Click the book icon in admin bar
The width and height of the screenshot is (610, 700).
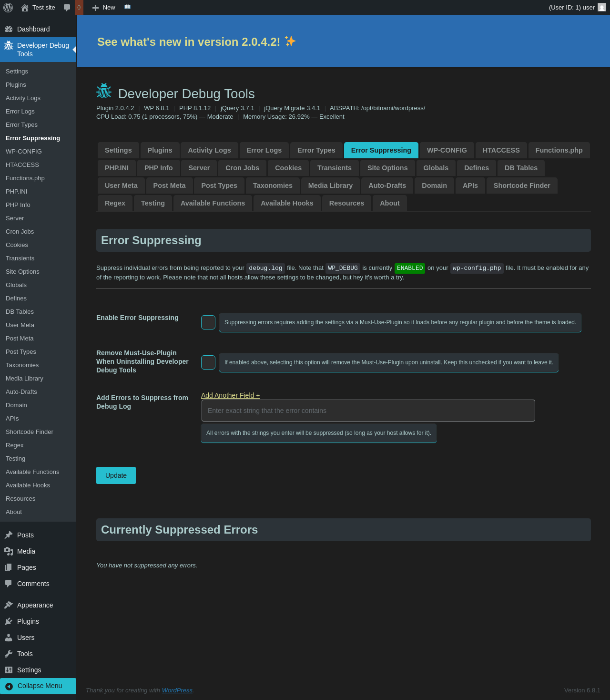pos(127,7)
